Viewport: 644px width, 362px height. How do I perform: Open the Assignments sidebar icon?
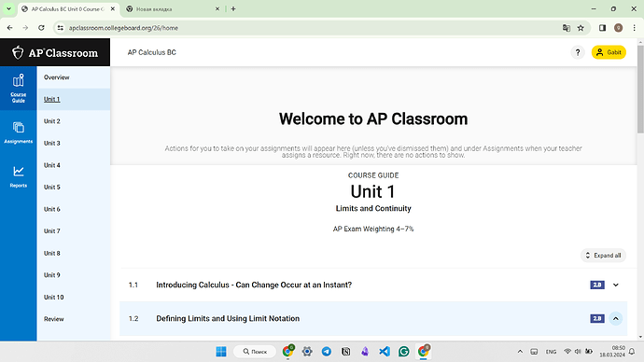[18, 132]
